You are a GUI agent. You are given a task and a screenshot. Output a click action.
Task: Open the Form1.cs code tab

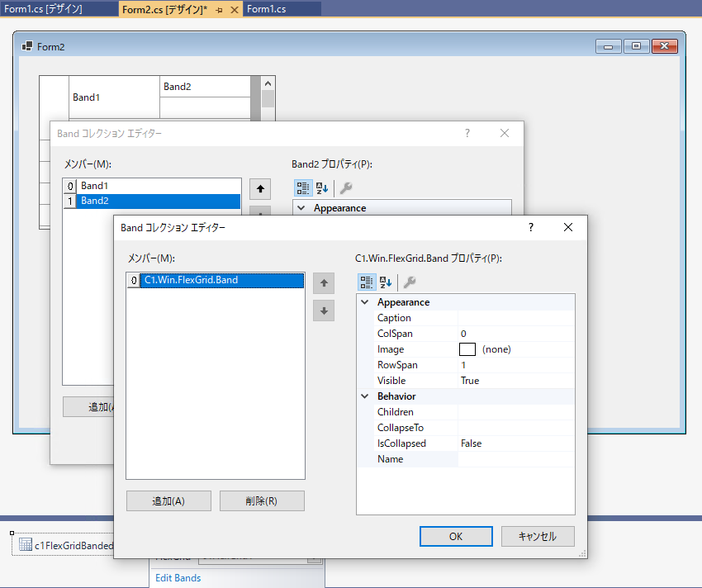click(x=267, y=9)
